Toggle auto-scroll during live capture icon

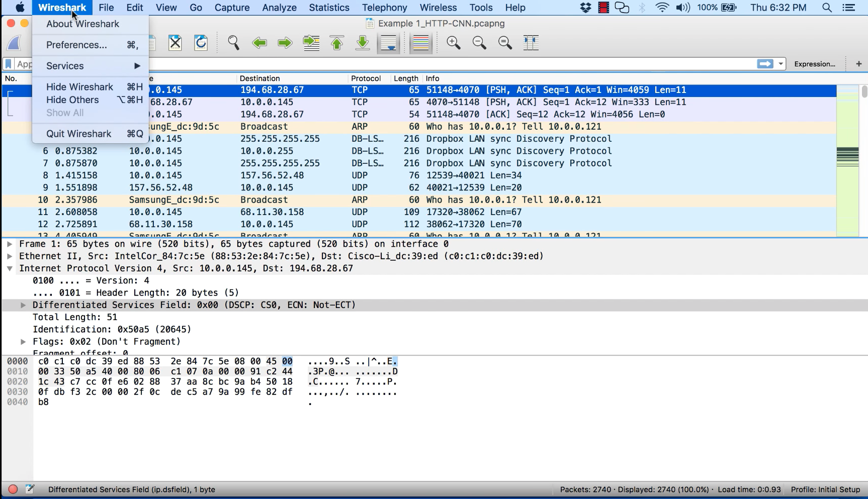389,43
